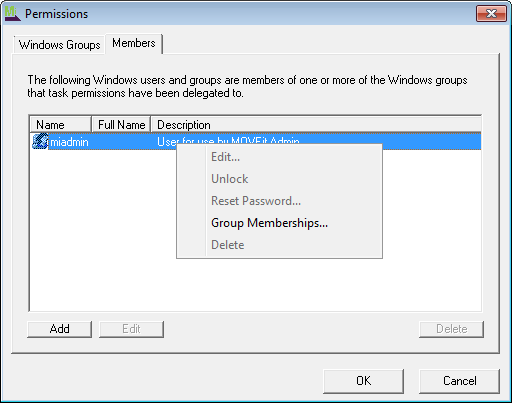Sort by the Full Name column header
512x403 pixels.
point(121,125)
